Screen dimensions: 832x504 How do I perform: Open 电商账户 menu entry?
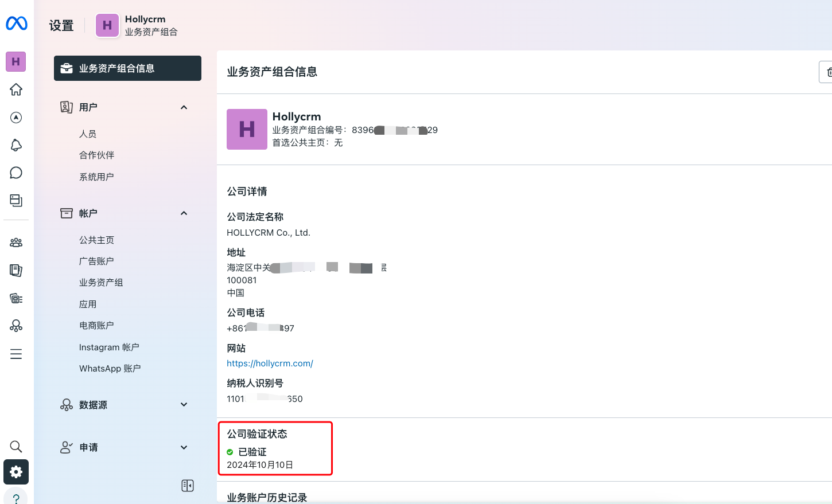point(96,325)
